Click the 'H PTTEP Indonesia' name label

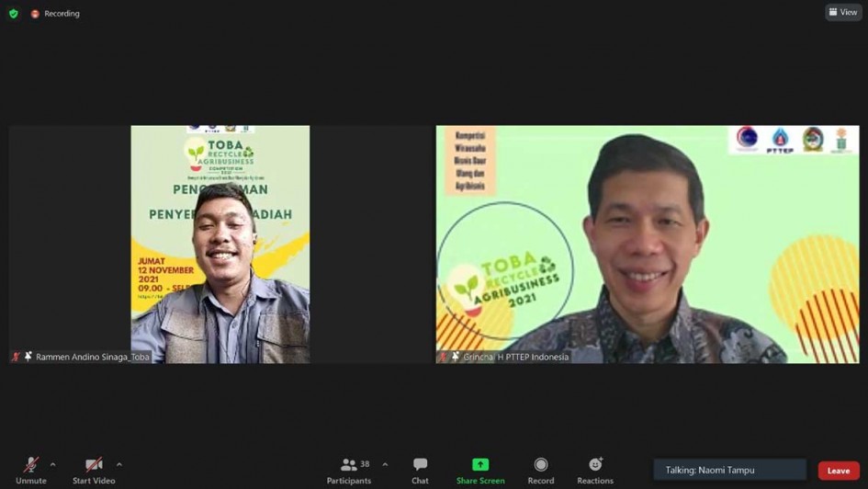[533, 358]
